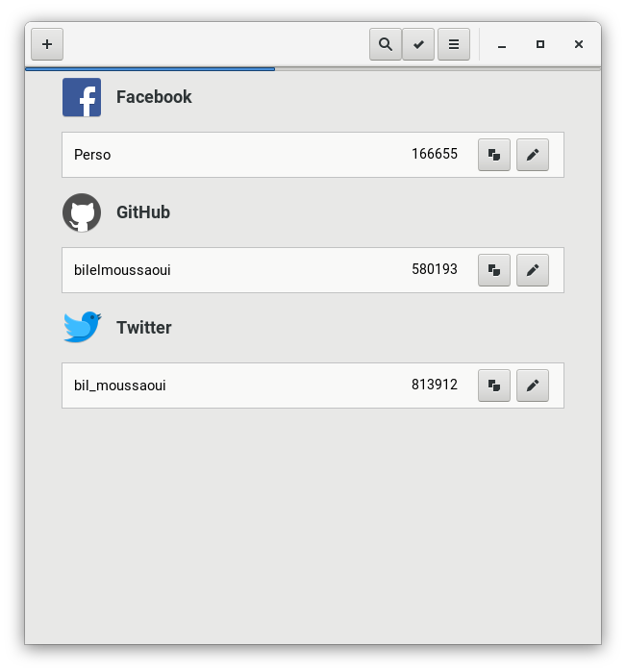Open the hamburger menu
The width and height of the screenshot is (626, 672).
(x=454, y=44)
